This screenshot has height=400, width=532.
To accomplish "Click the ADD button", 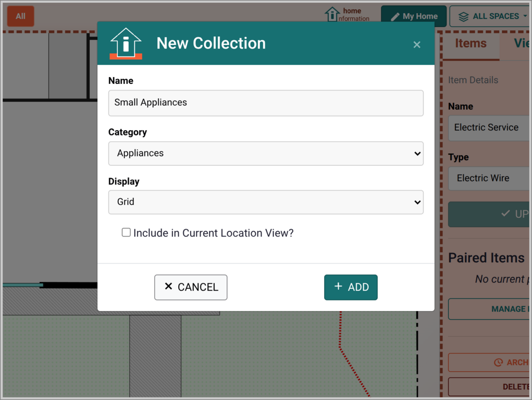I will pos(351,287).
